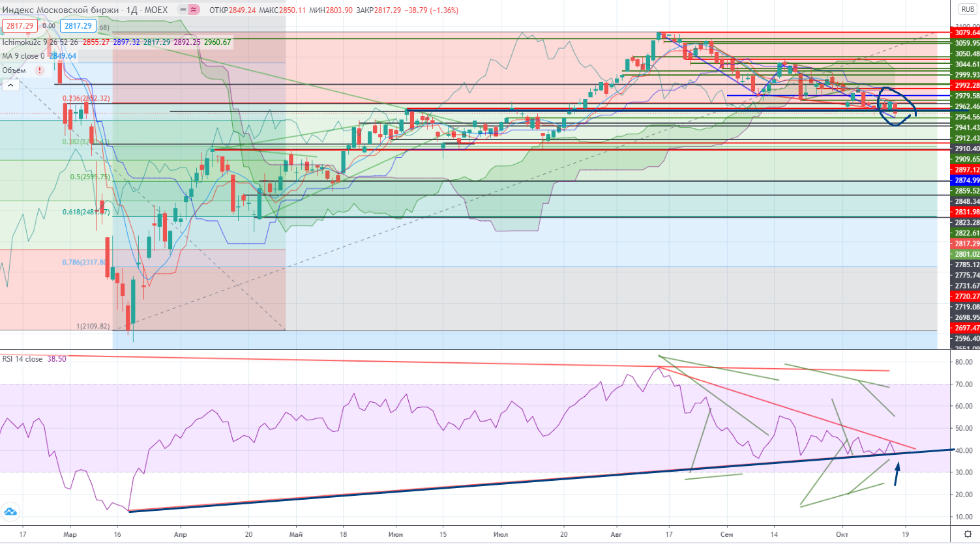
Task: Click the pink approximate-sign icon beside MOEX
Action: click(x=194, y=10)
